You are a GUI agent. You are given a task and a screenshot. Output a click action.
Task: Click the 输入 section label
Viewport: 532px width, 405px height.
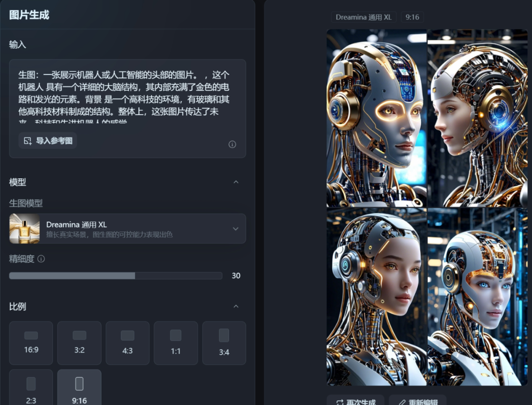(x=17, y=44)
